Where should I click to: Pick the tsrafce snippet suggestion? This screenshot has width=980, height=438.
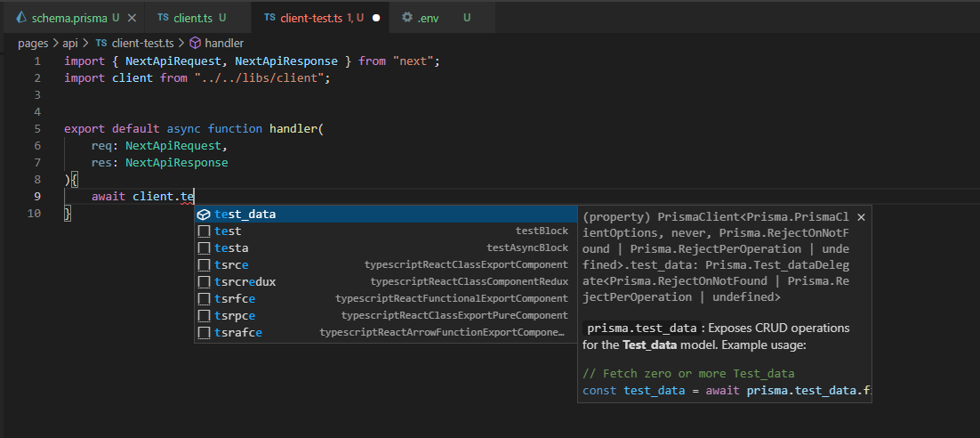[386, 332]
